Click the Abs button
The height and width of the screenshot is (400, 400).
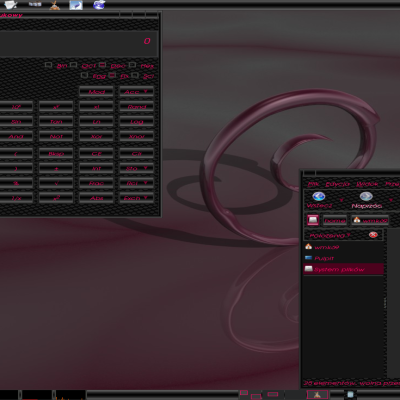[96, 198]
